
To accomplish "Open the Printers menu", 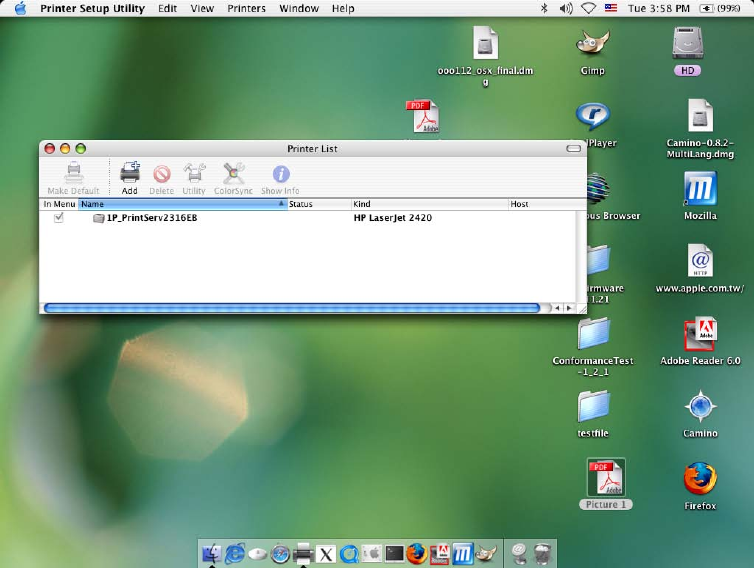I will pyautogui.click(x=246, y=8).
